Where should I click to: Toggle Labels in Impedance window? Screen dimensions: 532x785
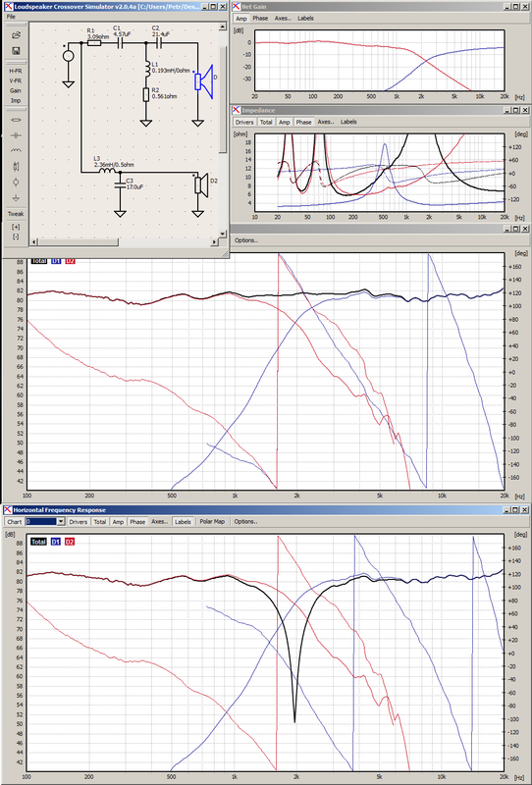pos(348,122)
